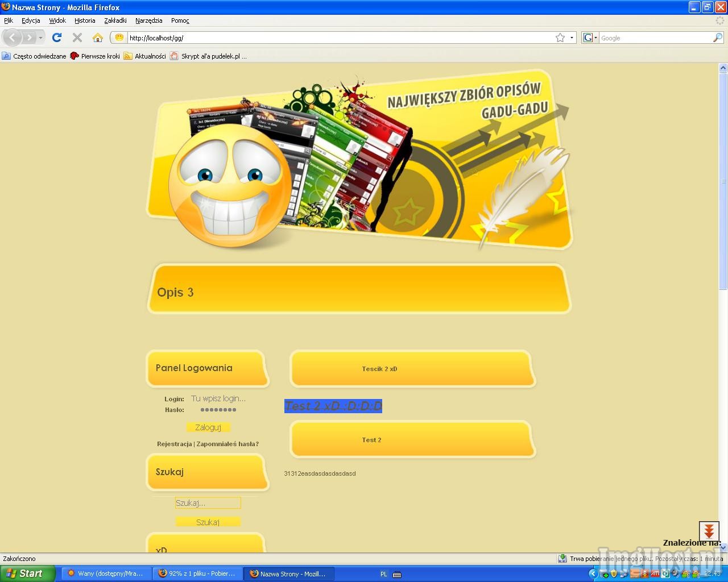
Task: Reload the page with the refresh icon
Action: pos(57,38)
